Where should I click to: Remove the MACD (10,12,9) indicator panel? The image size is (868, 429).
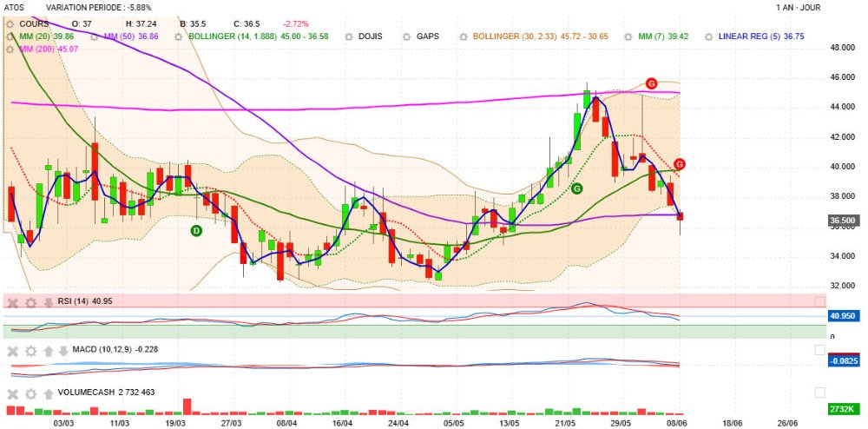(x=14, y=350)
